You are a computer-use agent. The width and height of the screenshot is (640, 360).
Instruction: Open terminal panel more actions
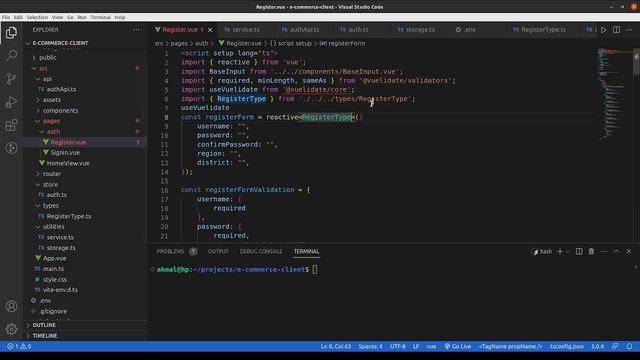pos(604,251)
